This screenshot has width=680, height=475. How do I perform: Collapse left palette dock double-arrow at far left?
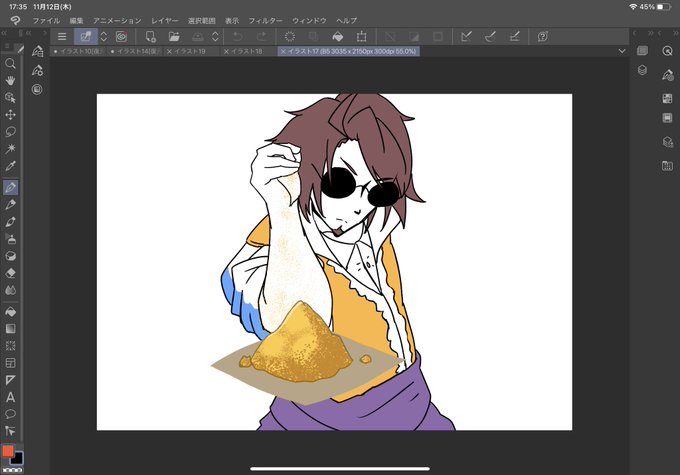4,33
